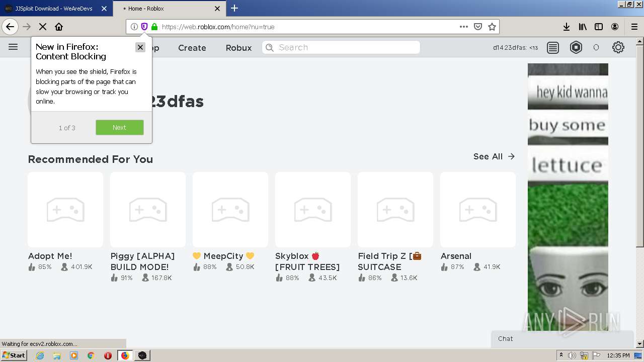Switch to the JJSploit Download tab

click(55, 9)
